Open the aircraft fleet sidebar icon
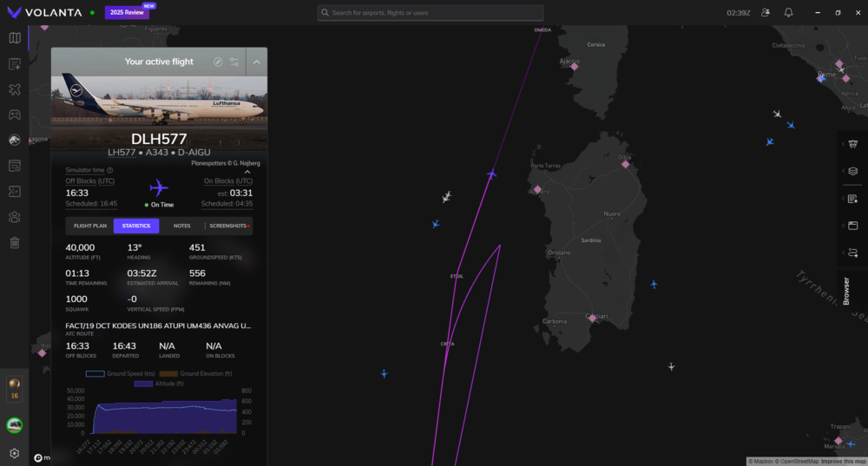 (14, 89)
